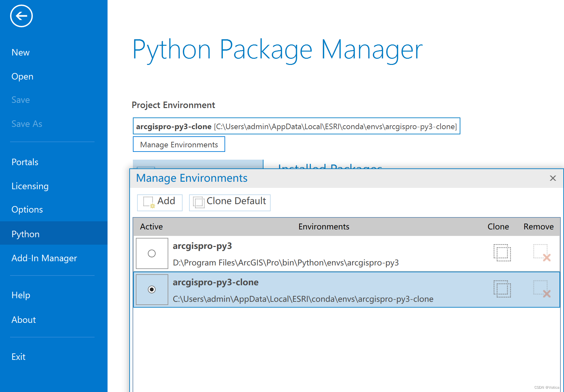Click the C:\Users\admin conda envs path text

(x=303, y=299)
